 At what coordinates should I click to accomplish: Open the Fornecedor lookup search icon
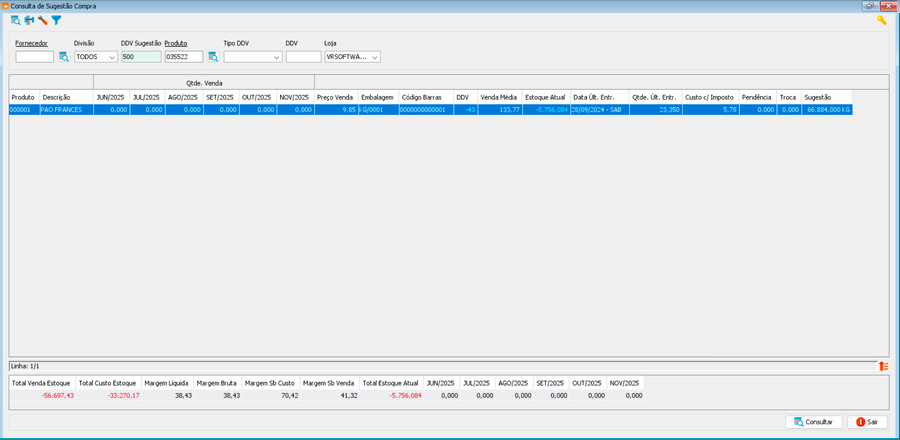64,57
